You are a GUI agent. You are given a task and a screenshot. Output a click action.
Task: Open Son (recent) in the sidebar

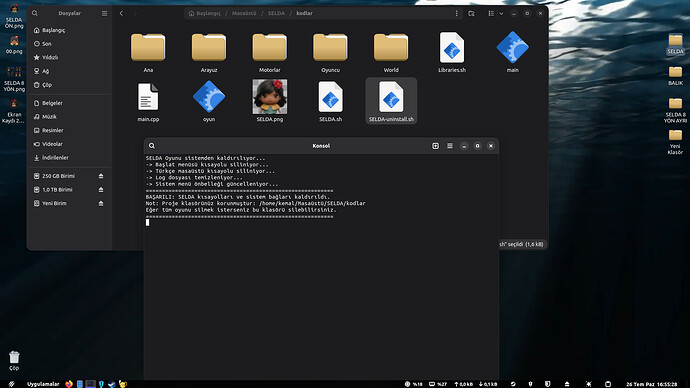(x=70, y=44)
